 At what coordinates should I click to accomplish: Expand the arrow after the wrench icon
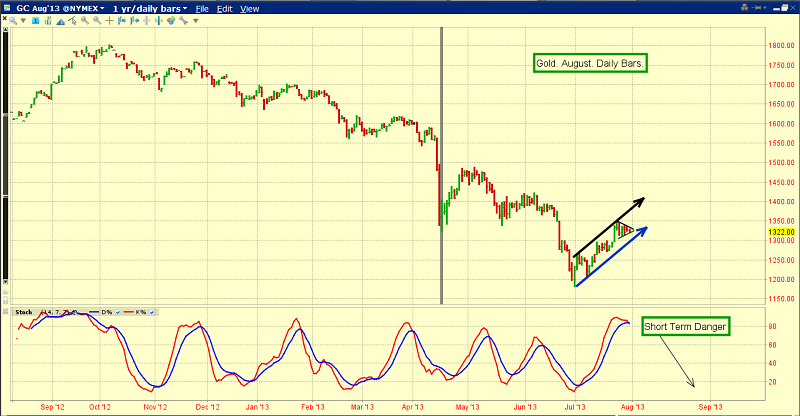click(195, 21)
